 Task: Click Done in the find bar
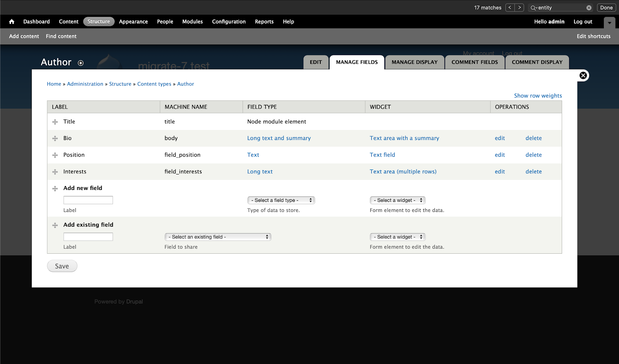[606, 7]
